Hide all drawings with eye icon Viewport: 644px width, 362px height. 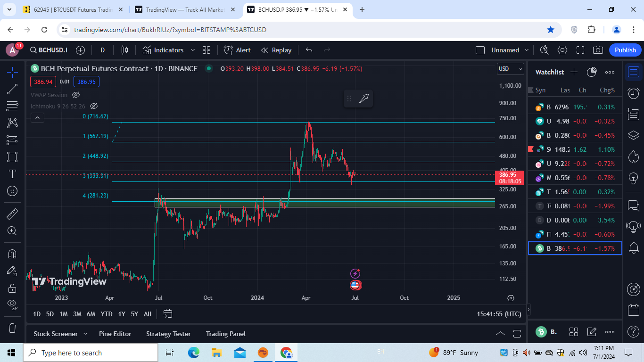[12, 304]
